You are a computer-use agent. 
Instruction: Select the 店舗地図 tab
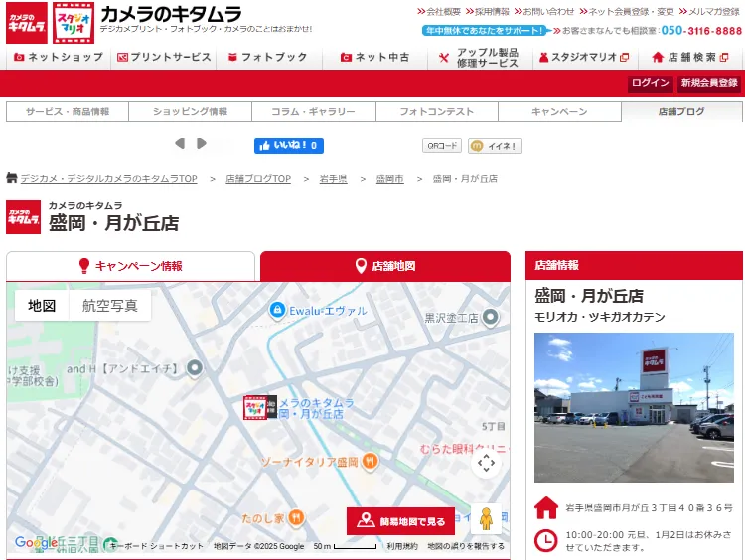[x=385, y=266]
